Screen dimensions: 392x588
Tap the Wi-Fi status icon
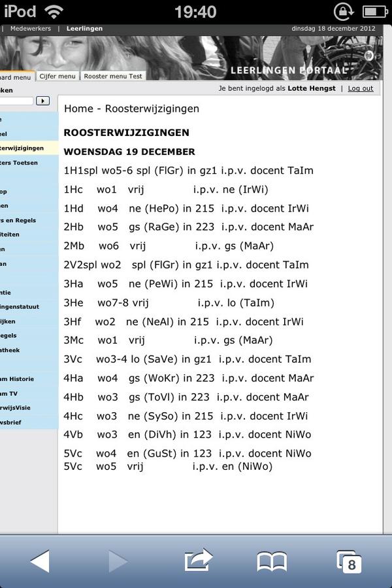pyautogui.click(x=54, y=12)
